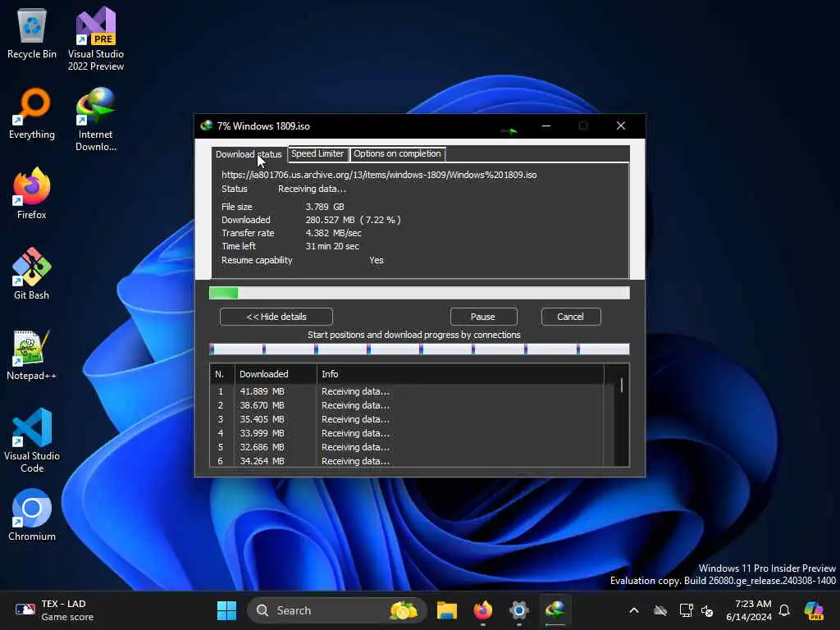Switch to the Download status tab
Screen dimensions: 840x630
coord(249,153)
